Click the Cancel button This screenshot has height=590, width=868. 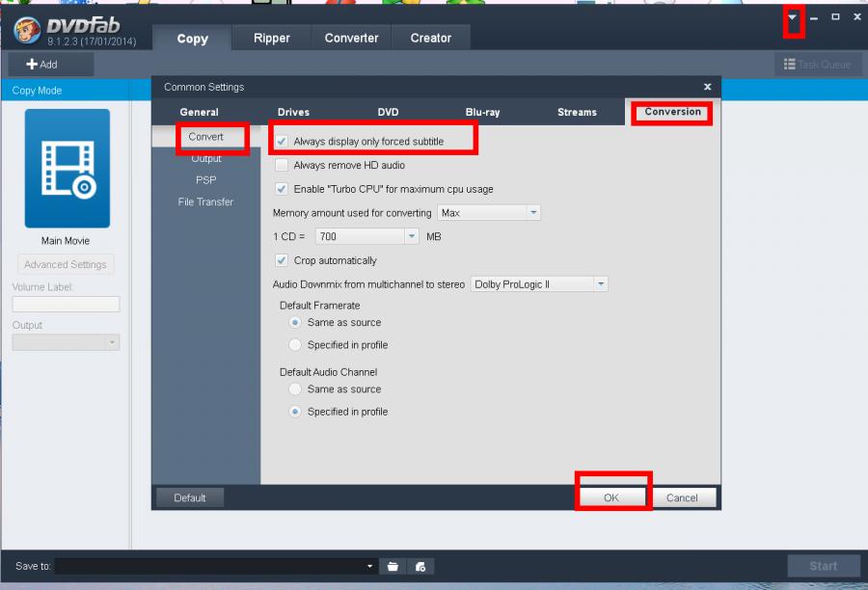(x=682, y=497)
